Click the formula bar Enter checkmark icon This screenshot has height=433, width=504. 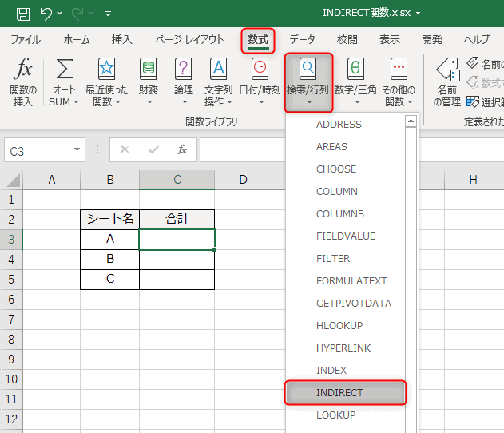point(153,149)
